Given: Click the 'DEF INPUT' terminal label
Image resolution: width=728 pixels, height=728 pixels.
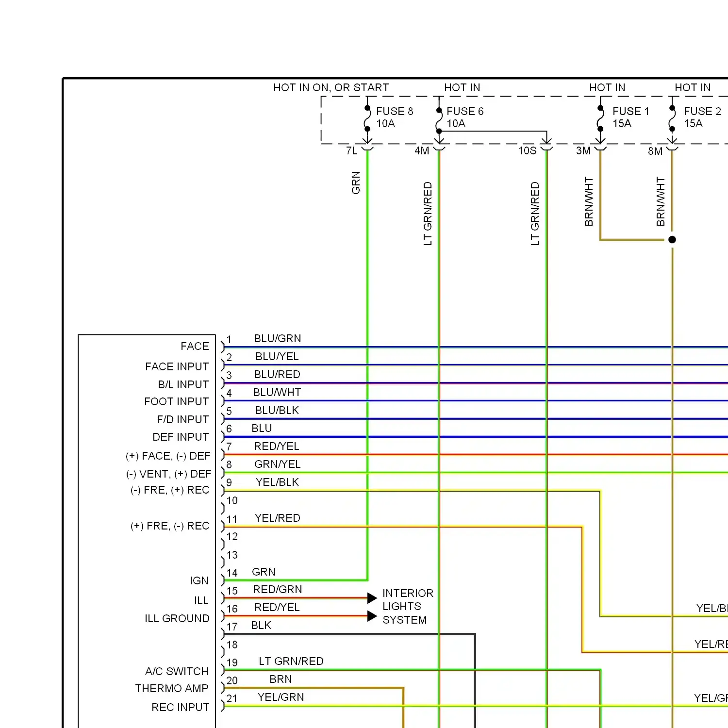Looking at the screenshot, I should (181, 437).
